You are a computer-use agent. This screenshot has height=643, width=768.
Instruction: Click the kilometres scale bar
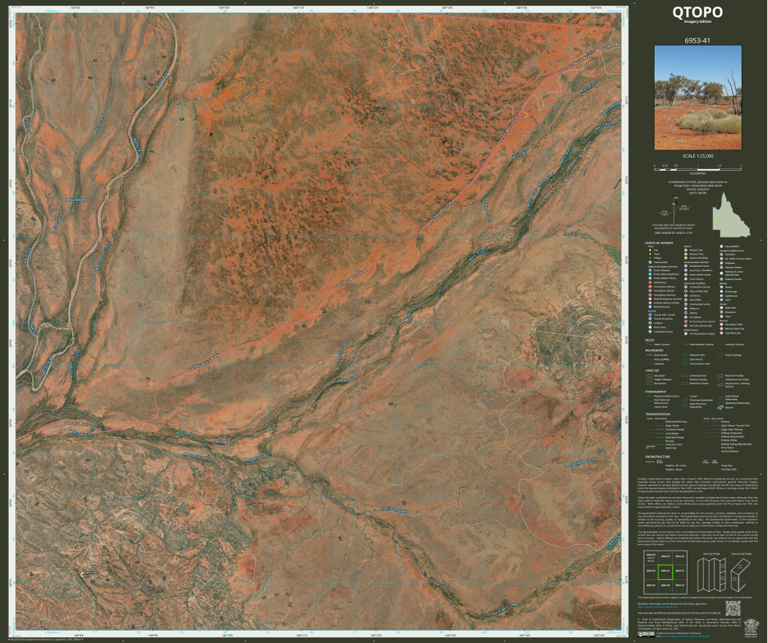pos(697,167)
